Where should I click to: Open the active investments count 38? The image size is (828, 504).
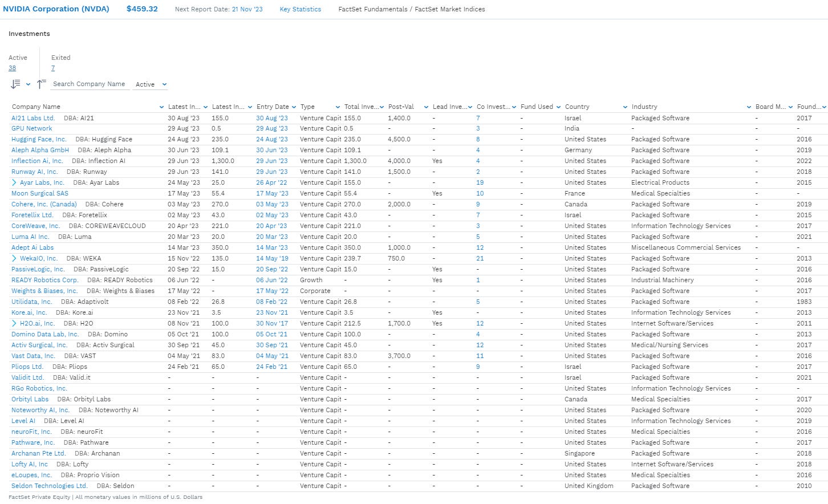pos(12,68)
